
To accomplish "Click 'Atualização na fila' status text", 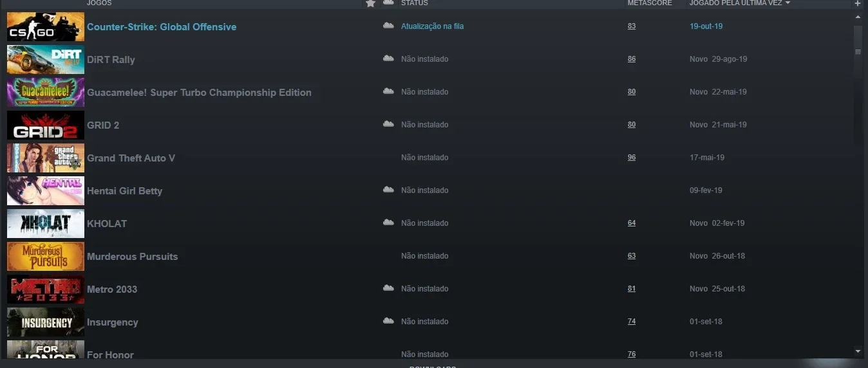I will pos(432,26).
